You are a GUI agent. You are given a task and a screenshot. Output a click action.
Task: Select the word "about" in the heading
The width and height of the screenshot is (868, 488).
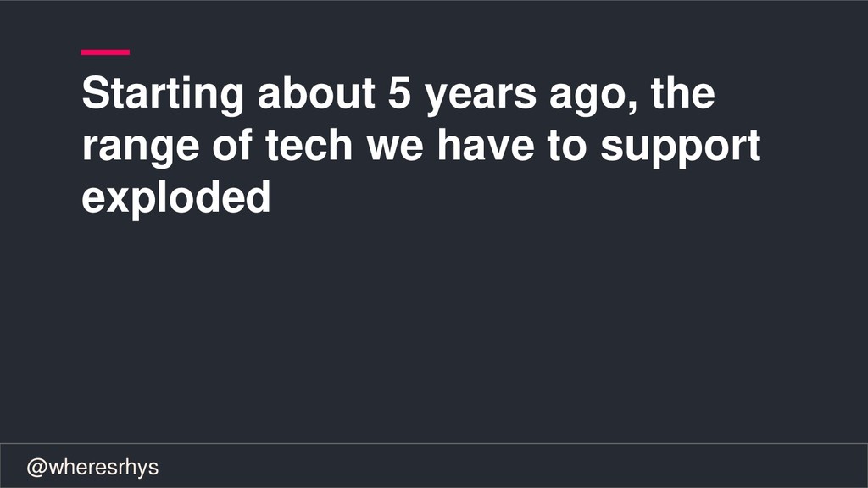coord(316,92)
